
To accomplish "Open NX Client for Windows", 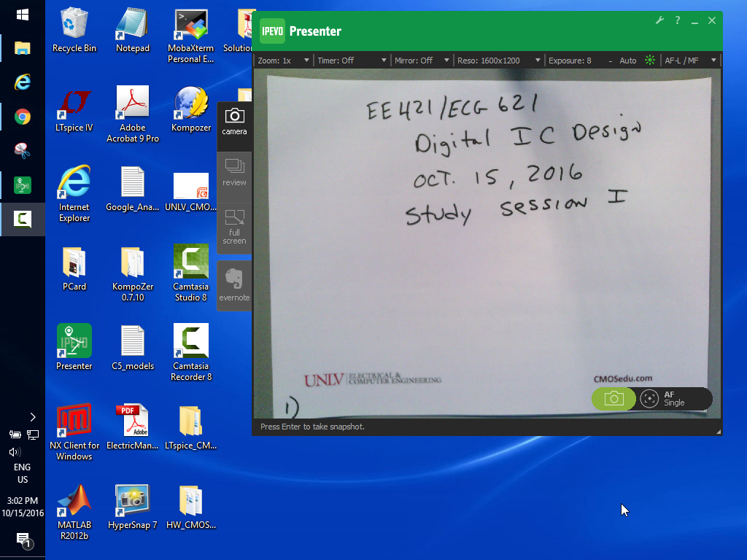I will 74,432.
